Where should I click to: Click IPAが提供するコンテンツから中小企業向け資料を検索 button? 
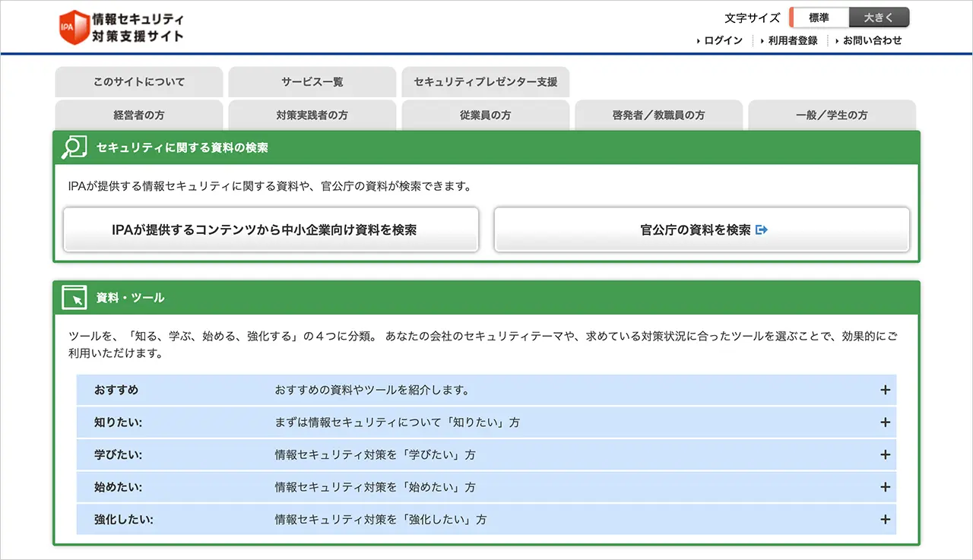(x=271, y=229)
